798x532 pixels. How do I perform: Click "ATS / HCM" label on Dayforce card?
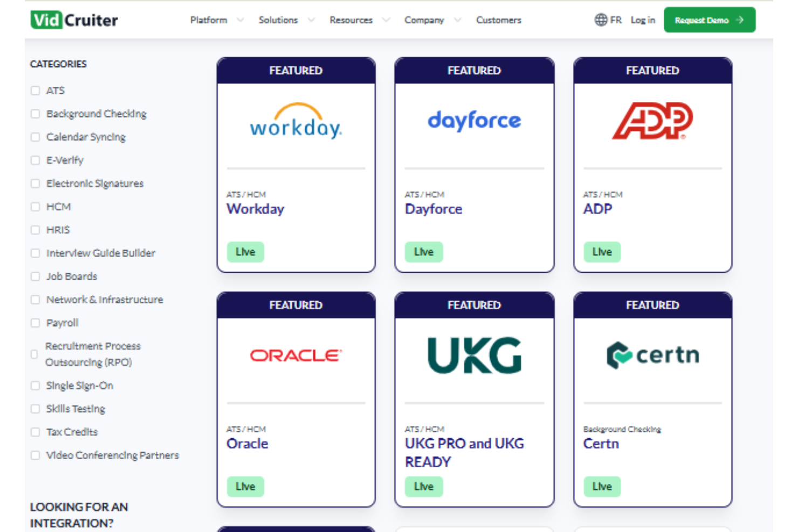coord(424,195)
